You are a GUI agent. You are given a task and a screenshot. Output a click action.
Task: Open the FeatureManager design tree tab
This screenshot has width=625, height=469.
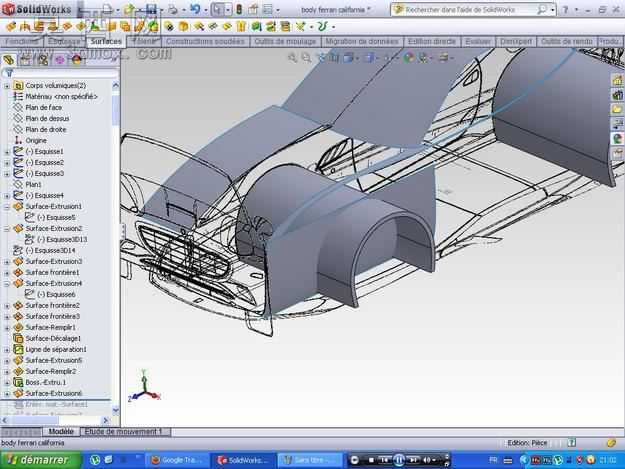pyautogui.click(x=9, y=60)
